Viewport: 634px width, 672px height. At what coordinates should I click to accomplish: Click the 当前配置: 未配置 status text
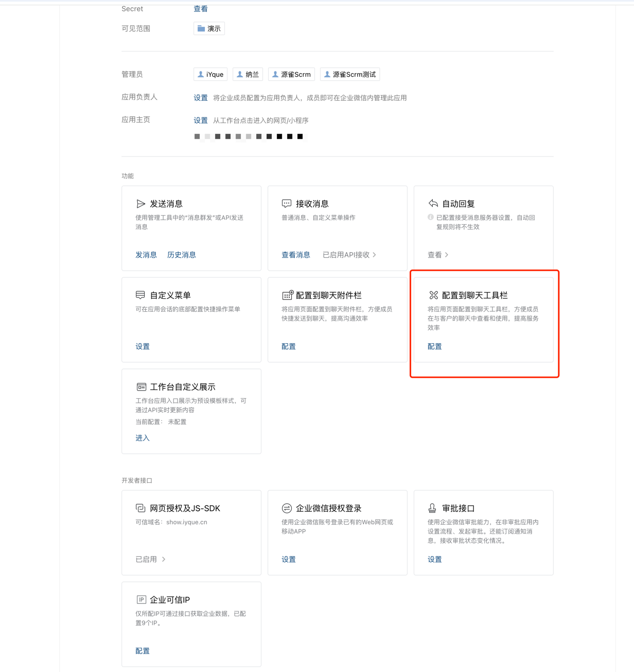(161, 422)
